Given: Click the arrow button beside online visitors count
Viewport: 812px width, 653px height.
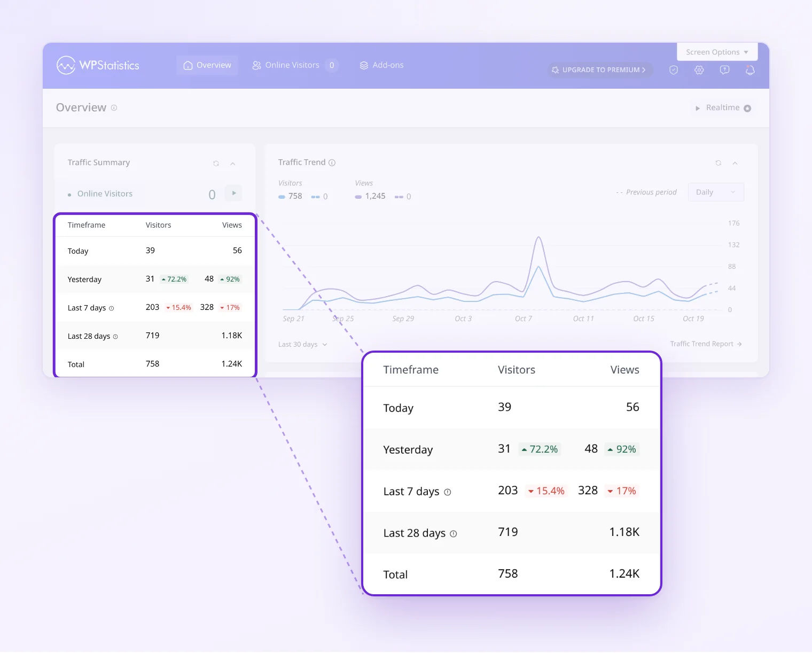Looking at the screenshot, I should (x=234, y=193).
